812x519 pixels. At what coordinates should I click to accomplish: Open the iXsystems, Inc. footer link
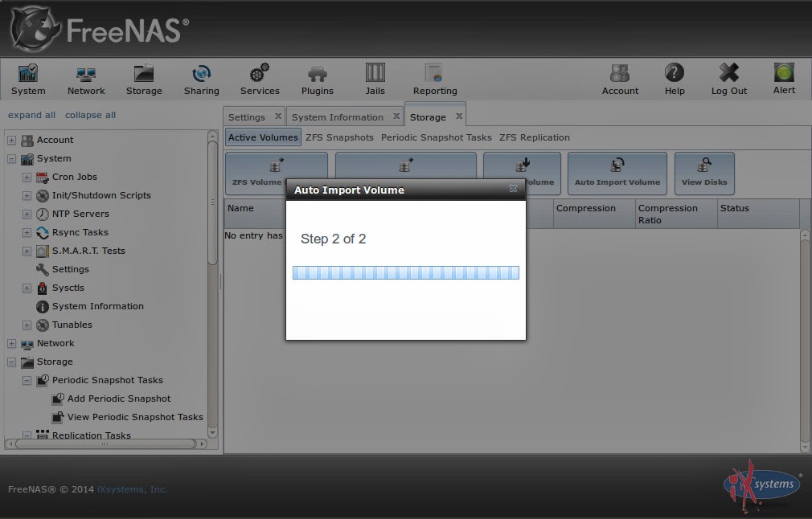pyautogui.click(x=132, y=489)
